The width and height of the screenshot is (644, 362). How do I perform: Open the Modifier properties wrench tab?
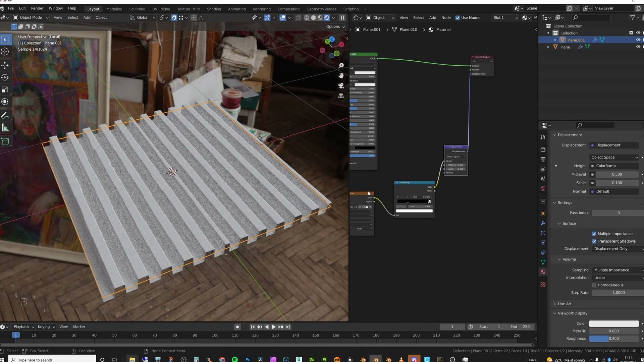tap(543, 223)
